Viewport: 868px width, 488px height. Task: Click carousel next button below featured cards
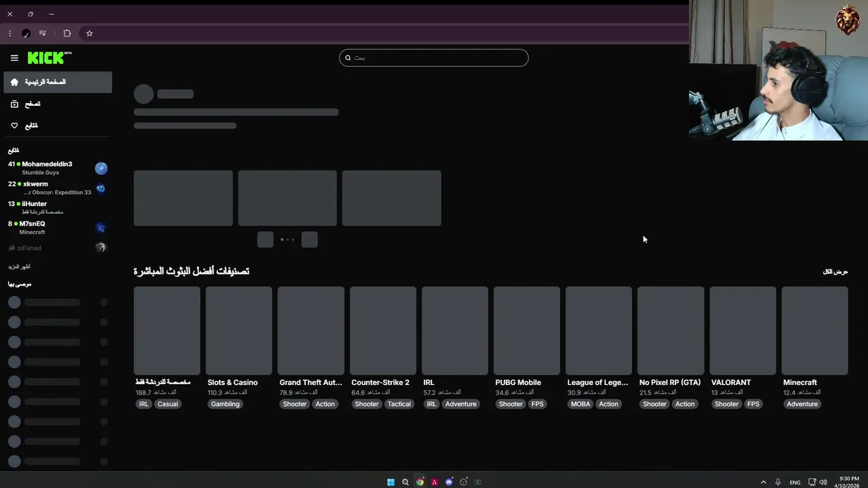click(x=309, y=239)
